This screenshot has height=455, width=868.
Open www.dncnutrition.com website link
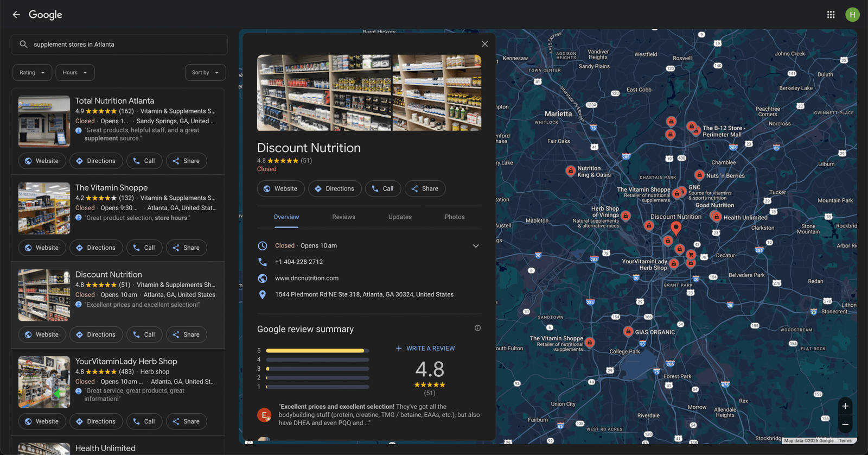pos(307,278)
